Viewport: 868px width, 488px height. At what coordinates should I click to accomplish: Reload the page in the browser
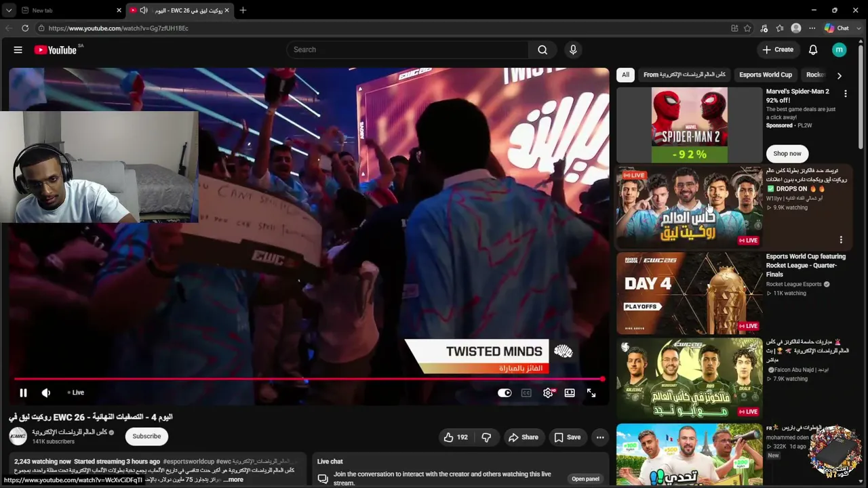25,28
